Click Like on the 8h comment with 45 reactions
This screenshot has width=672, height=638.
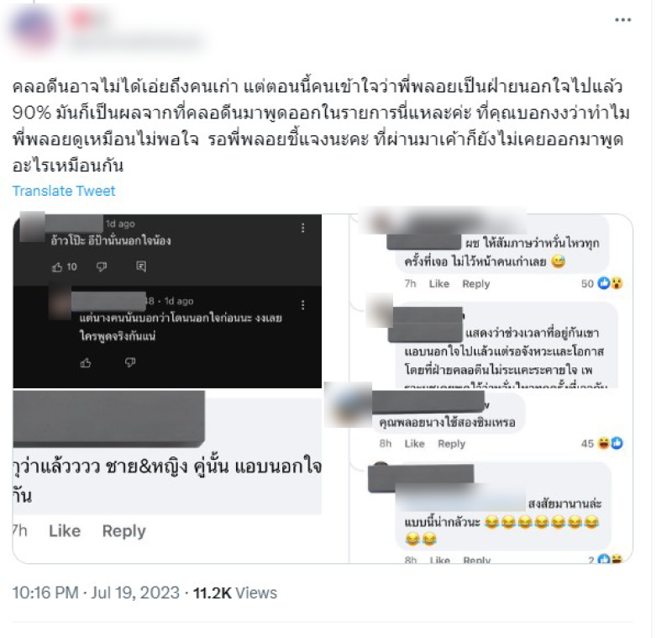point(414,444)
